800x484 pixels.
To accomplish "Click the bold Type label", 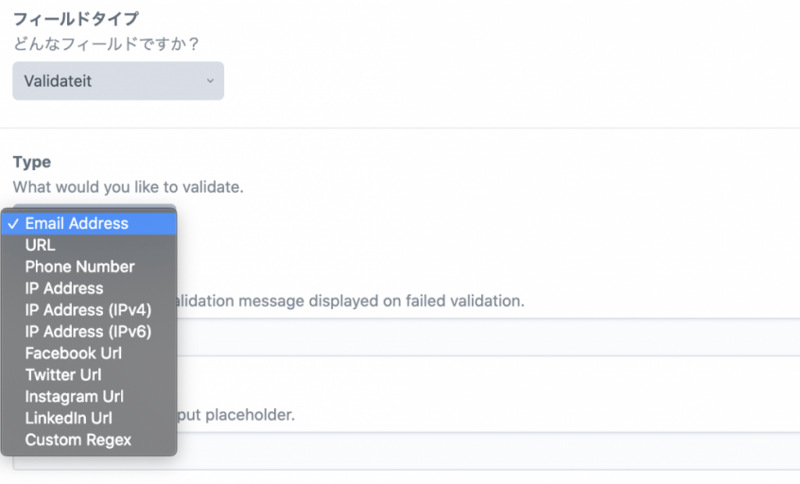I will coord(32,162).
